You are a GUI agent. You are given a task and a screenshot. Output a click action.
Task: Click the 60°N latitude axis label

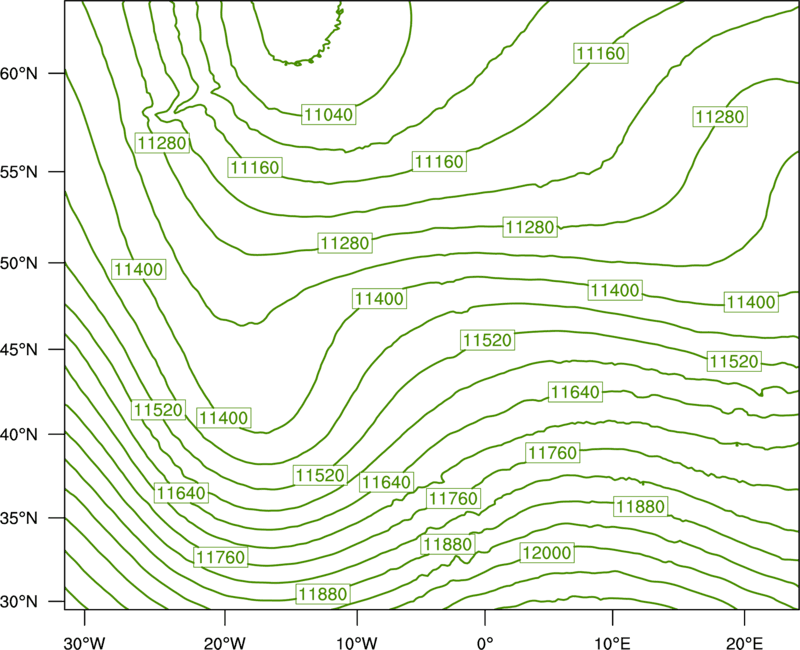click(19, 73)
